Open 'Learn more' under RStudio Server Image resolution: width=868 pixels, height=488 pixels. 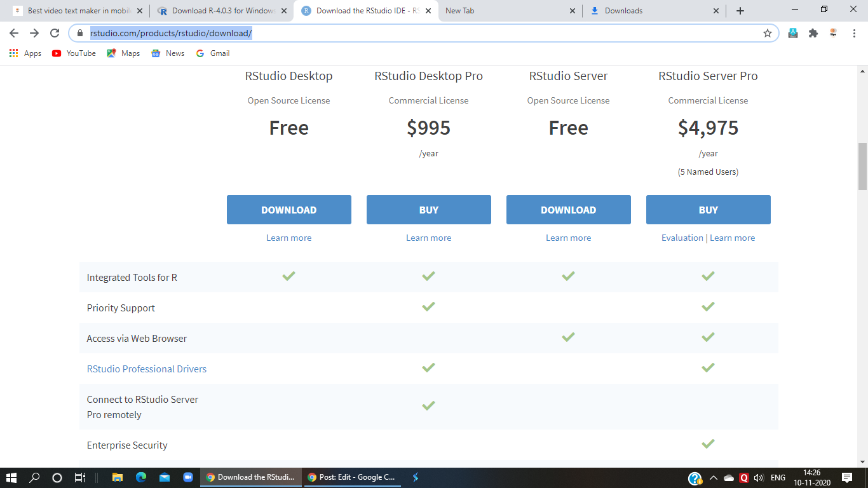click(x=569, y=238)
